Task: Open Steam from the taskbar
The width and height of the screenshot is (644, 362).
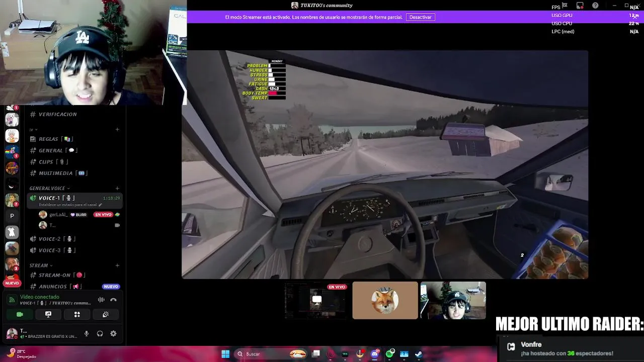Action: (x=419, y=354)
